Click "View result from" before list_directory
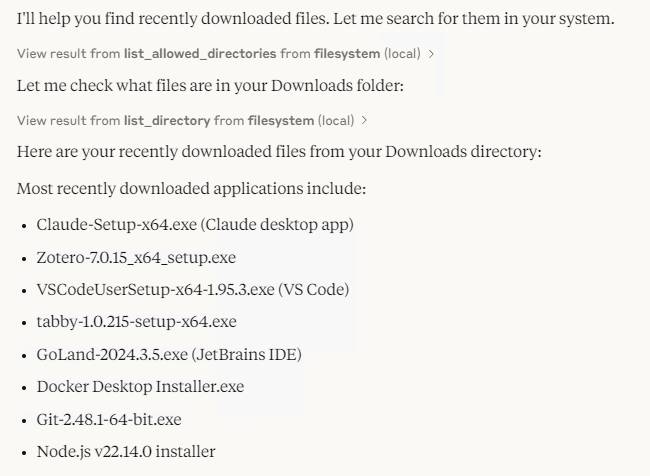This screenshot has width=650, height=476. coord(68,121)
